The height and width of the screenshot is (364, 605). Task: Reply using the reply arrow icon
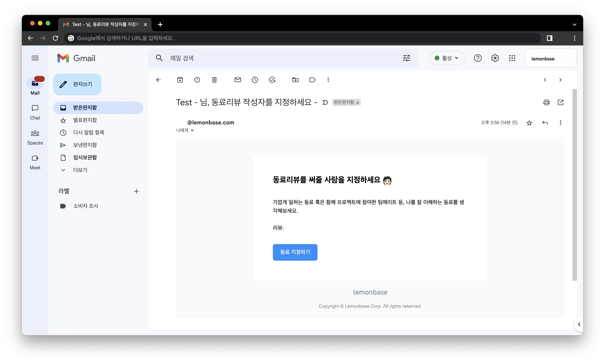[x=545, y=123]
